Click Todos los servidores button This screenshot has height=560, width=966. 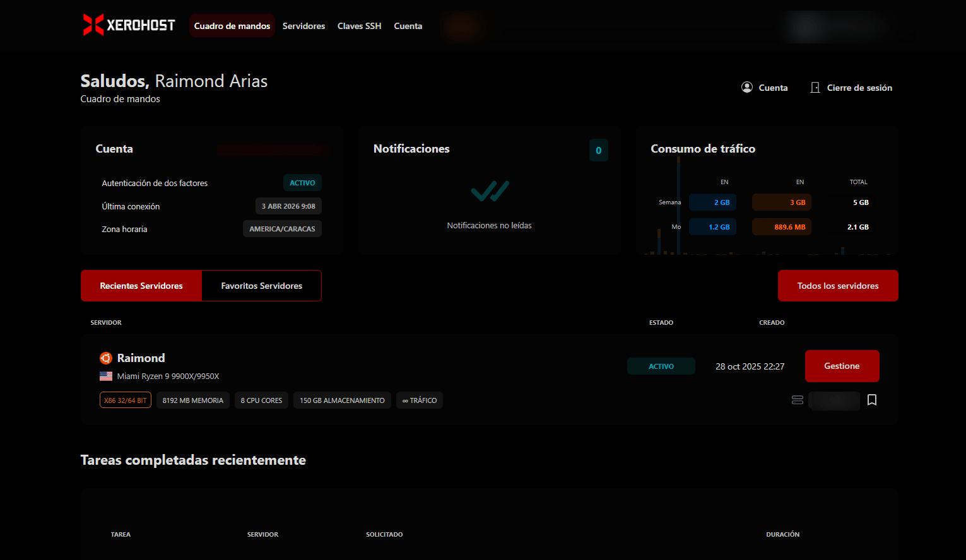tap(838, 286)
